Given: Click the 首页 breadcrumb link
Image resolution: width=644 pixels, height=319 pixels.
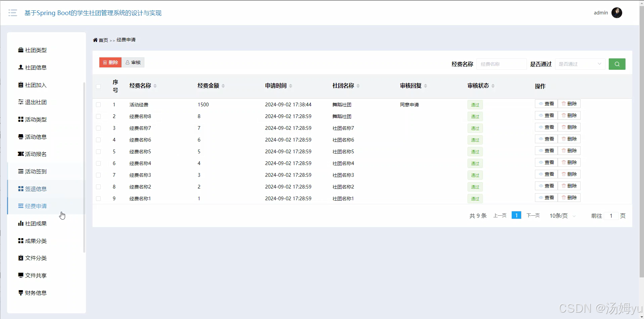Looking at the screenshot, I should pos(103,40).
